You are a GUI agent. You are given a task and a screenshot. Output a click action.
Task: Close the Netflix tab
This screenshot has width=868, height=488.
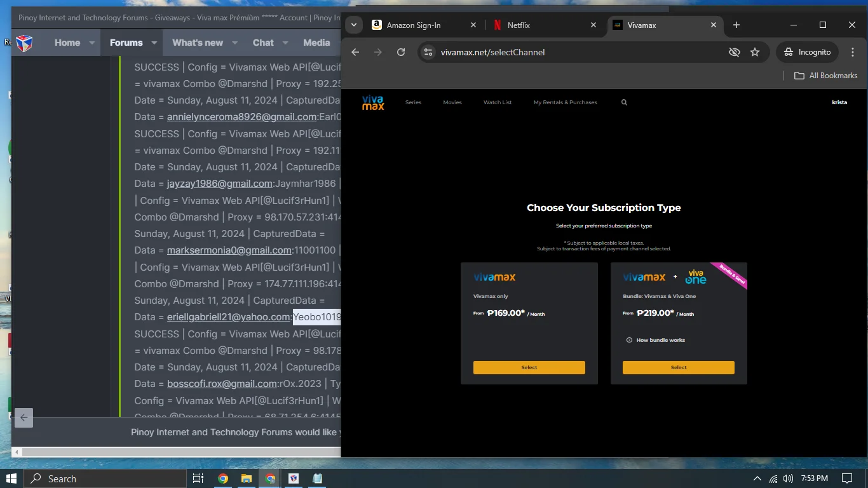(593, 25)
